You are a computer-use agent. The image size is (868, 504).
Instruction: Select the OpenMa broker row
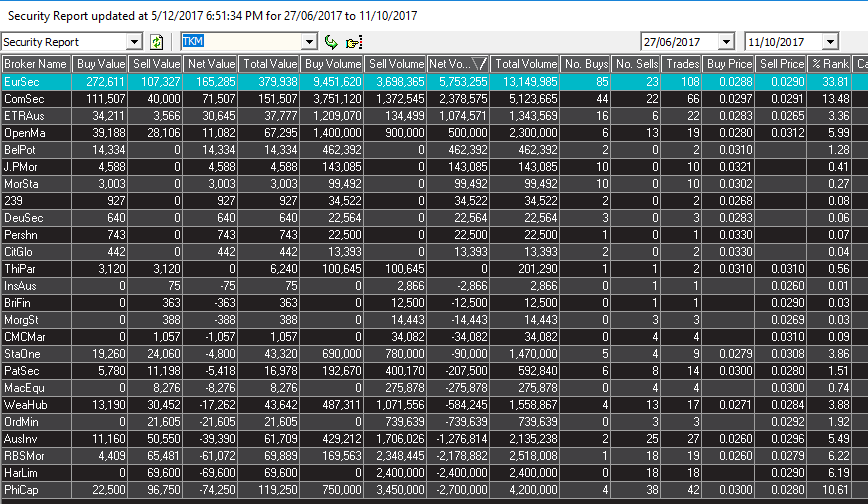434,133
